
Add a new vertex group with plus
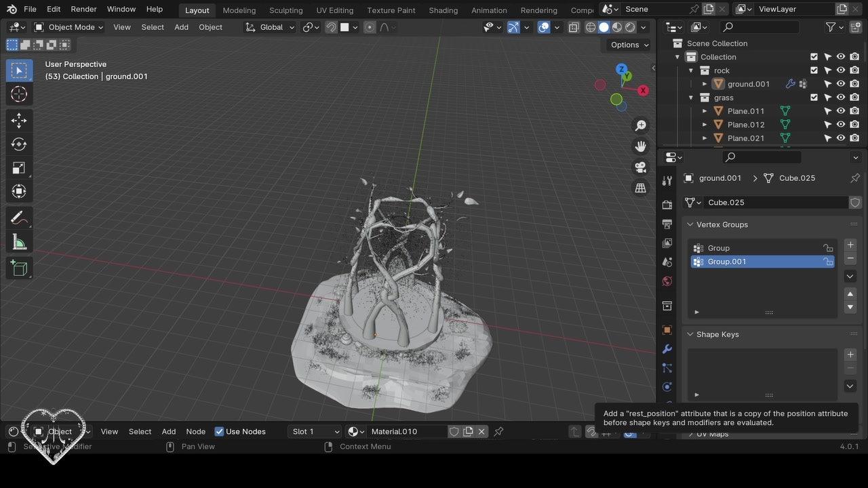(x=850, y=245)
